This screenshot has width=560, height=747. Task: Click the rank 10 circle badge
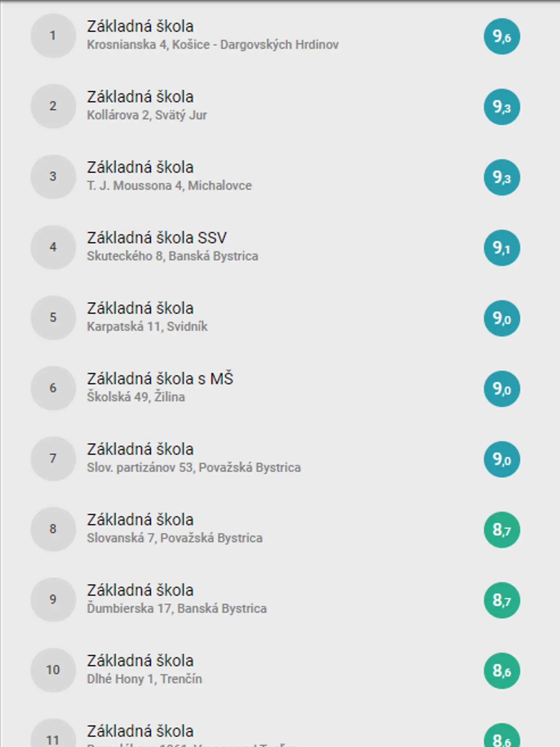pos(53,670)
